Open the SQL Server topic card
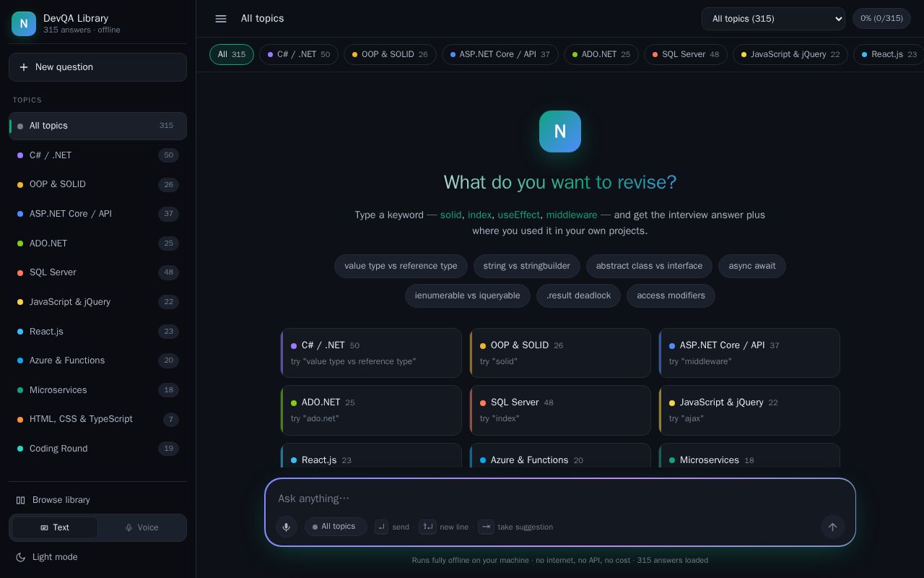This screenshot has width=924, height=578. coord(560,410)
